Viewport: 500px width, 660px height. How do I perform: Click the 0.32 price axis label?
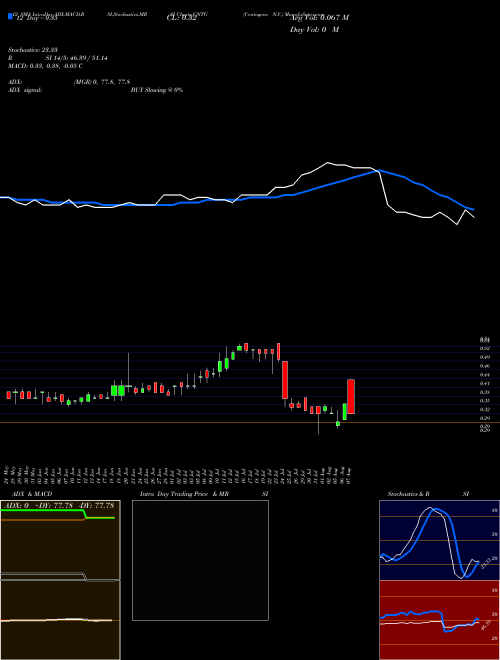485,409
